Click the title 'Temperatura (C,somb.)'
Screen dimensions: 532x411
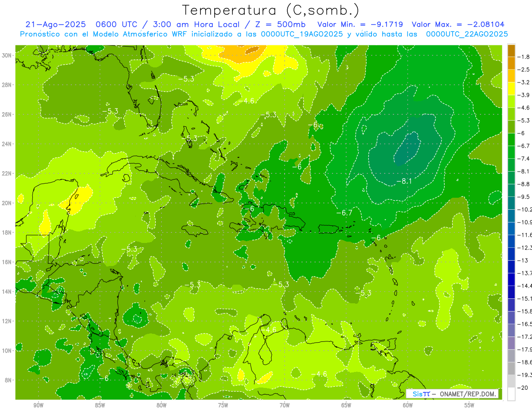[x=271, y=10]
